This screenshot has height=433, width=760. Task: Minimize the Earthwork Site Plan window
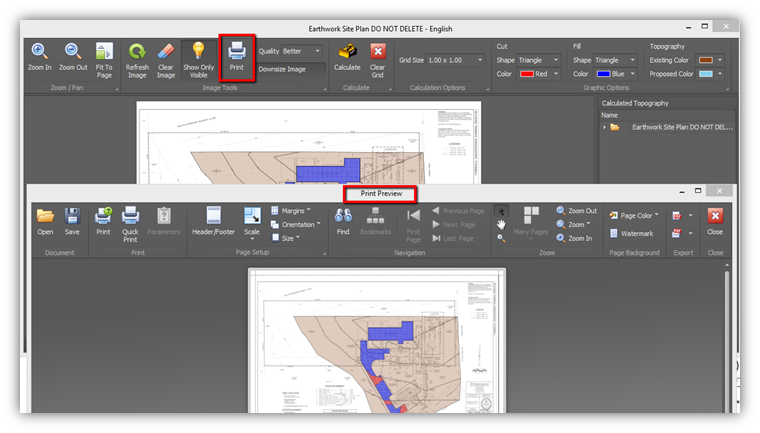[x=688, y=27]
